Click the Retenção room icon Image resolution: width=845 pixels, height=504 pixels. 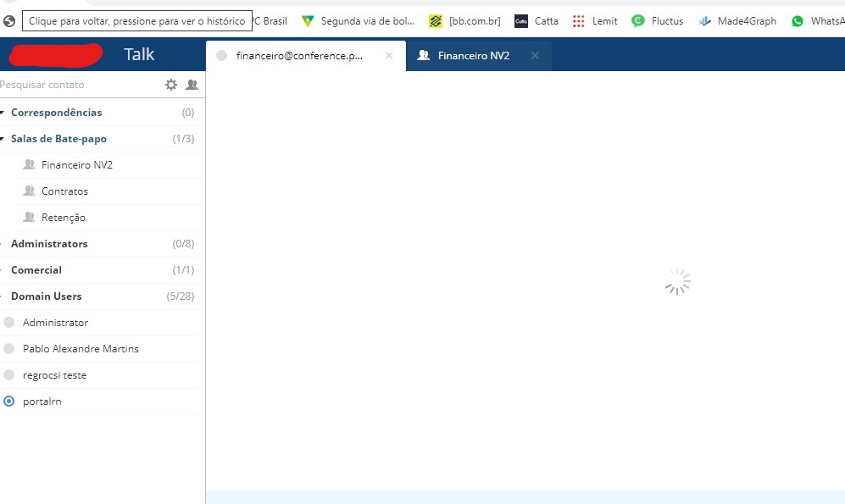(x=29, y=217)
